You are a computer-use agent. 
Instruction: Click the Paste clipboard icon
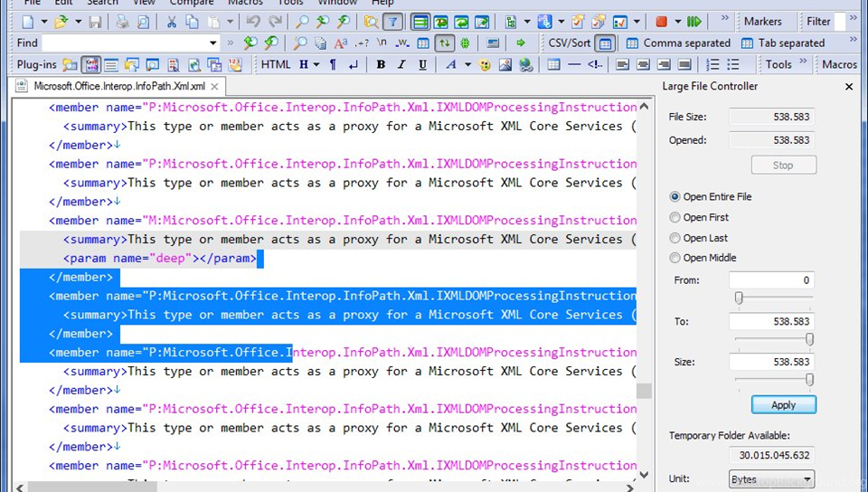coord(213,22)
